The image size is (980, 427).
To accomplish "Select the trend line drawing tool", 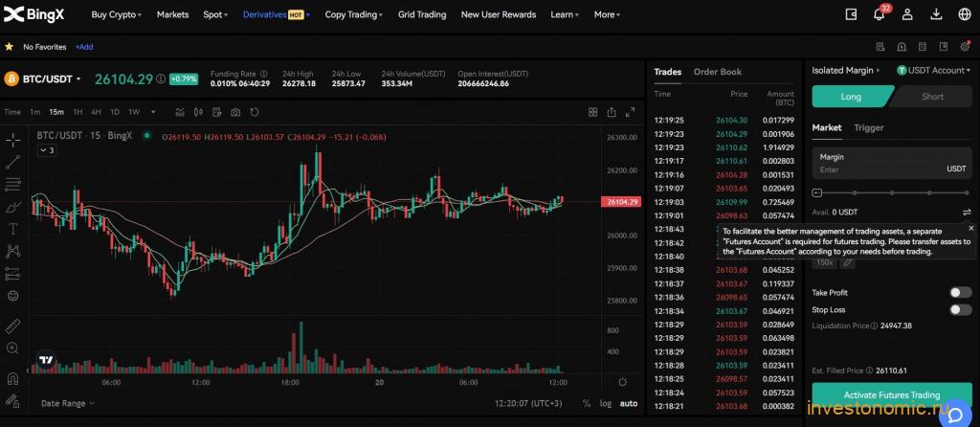I will pos(12,163).
